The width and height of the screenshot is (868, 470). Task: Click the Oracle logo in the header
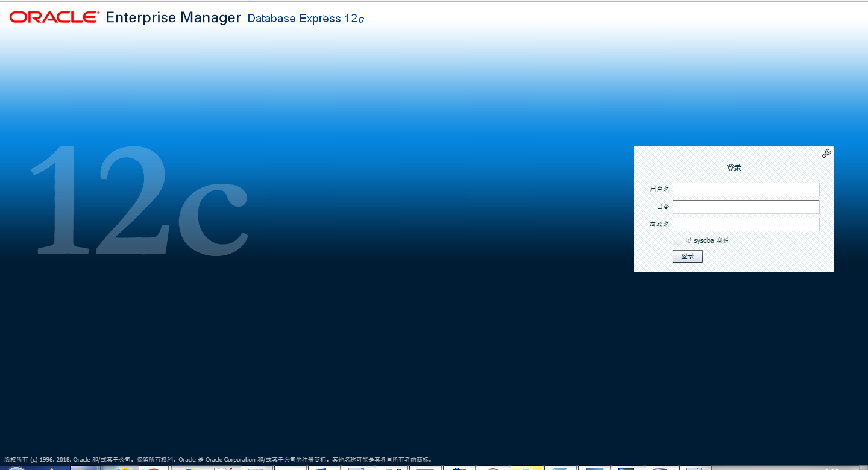tap(54, 17)
